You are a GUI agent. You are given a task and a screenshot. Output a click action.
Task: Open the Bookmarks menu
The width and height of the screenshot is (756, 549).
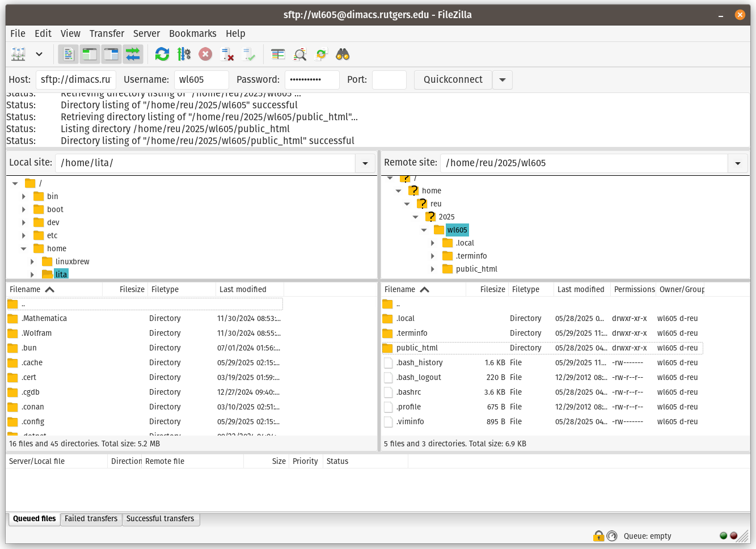[193, 33]
